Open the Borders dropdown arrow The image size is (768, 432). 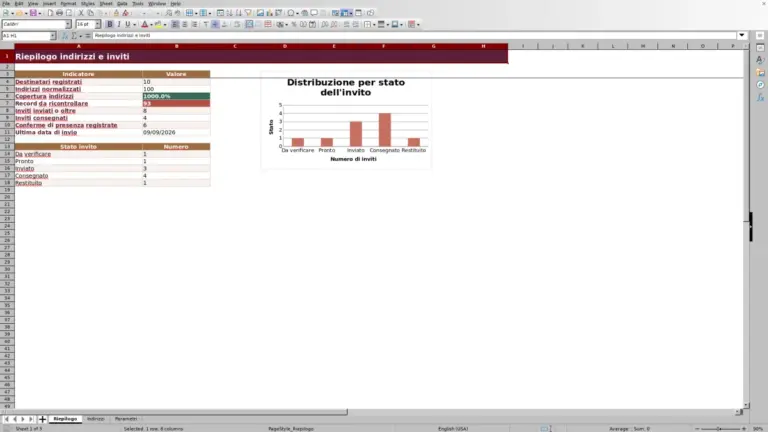point(374,24)
